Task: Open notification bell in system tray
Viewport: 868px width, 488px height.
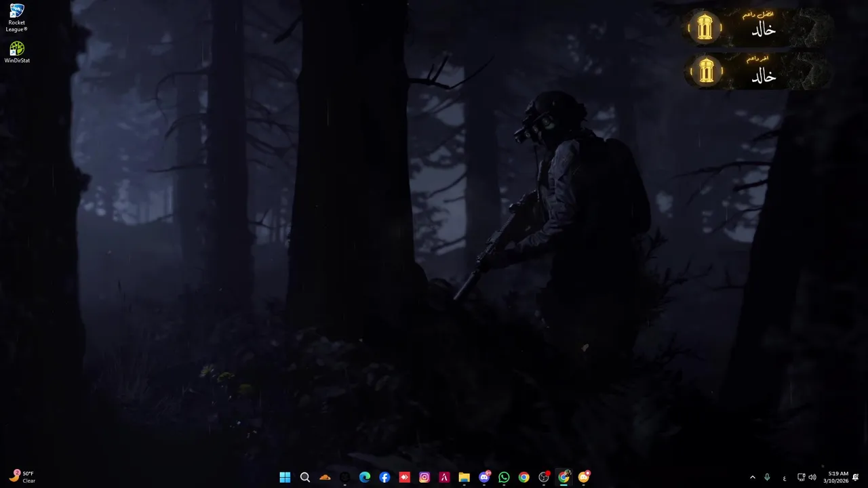Action: (x=856, y=478)
